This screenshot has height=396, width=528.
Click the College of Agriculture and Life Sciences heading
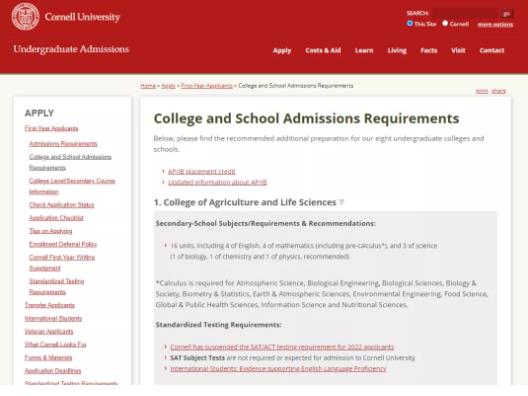245,202
